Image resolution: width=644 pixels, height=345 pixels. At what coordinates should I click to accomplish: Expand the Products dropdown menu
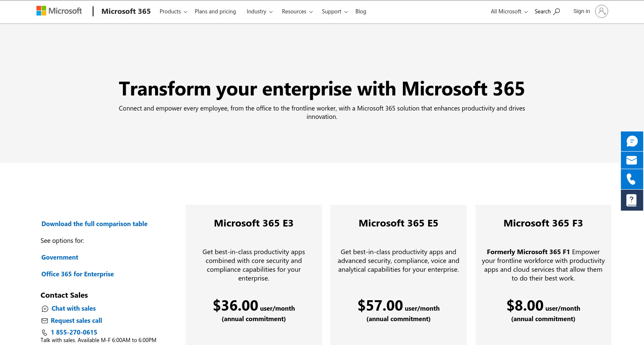173,11
